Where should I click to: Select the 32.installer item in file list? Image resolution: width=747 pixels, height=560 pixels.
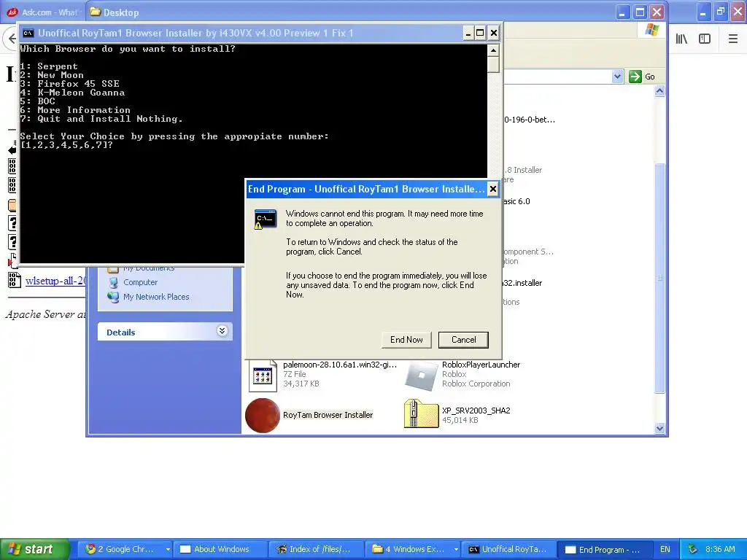coord(522,283)
